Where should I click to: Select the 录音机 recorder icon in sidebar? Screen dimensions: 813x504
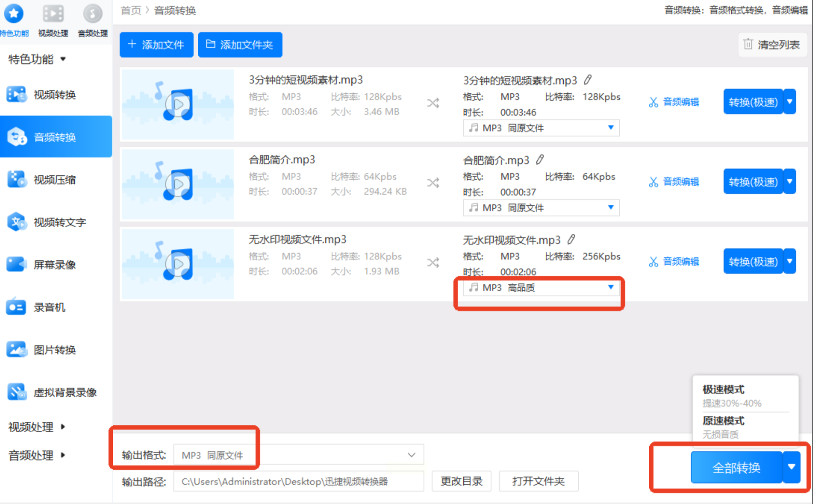16,307
